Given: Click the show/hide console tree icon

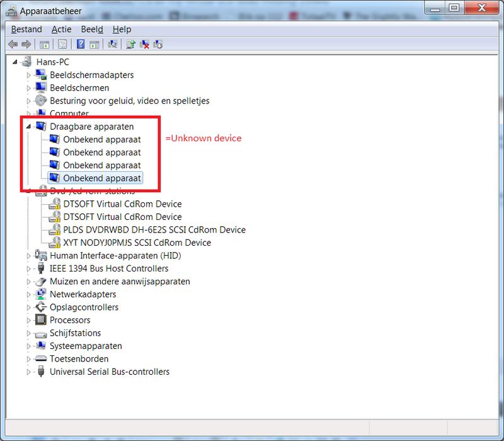Looking at the screenshot, I should [45, 44].
